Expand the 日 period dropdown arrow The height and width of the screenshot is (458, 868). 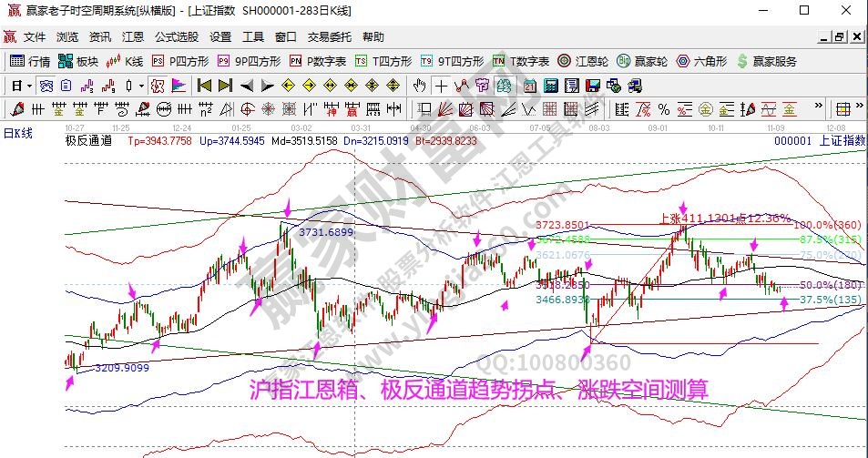(x=30, y=86)
